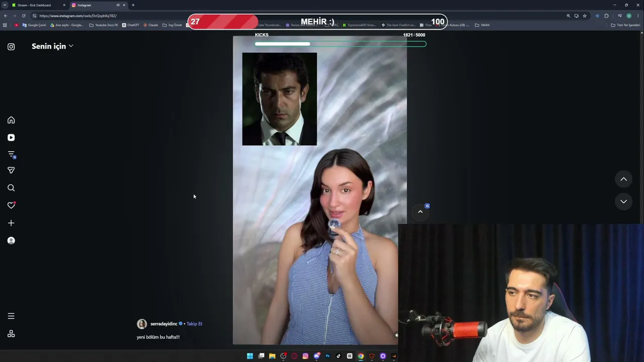Image resolution: width=644 pixels, height=362 pixels.
Task: Go to the Instagram Home feed icon
Action: (11, 120)
